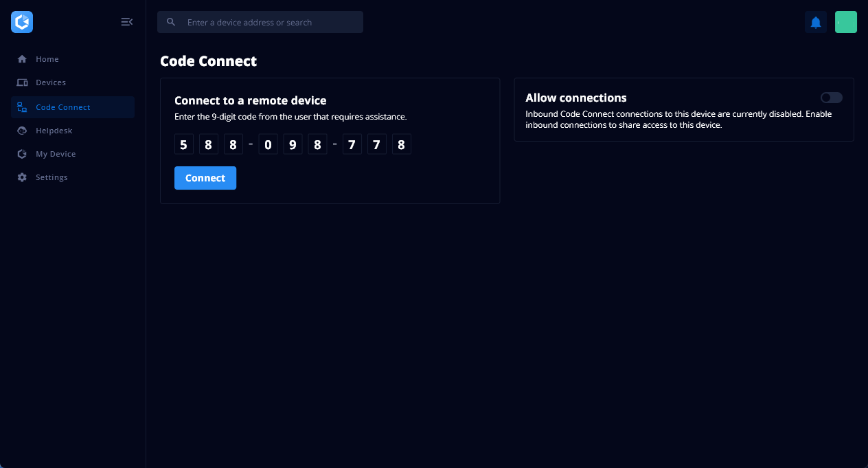The image size is (868, 468).
Task: Click the Code Connect sidebar icon
Action: point(22,107)
